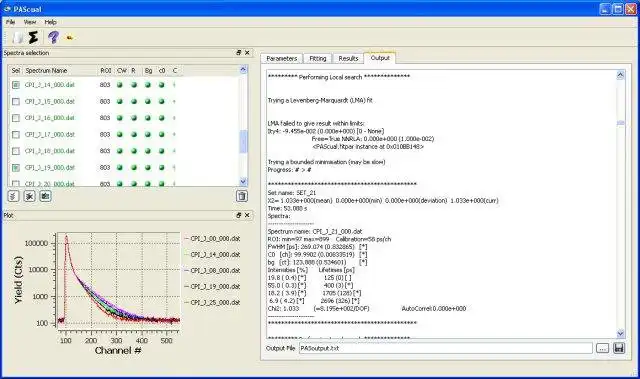Click Bg green indicator for CPI_J_15_000.dat
This screenshot has height=379, width=640.
coord(148,101)
